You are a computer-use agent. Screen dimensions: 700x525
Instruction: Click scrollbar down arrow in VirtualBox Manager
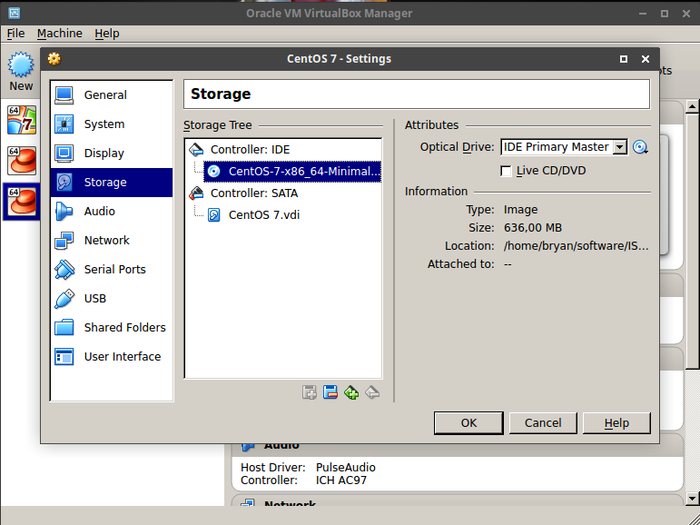tap(692, 498)
